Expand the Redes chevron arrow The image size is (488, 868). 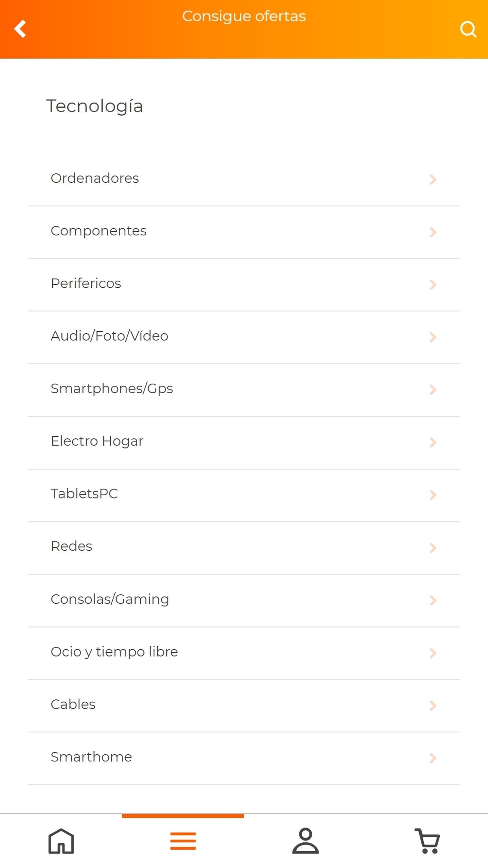point(433,548)
